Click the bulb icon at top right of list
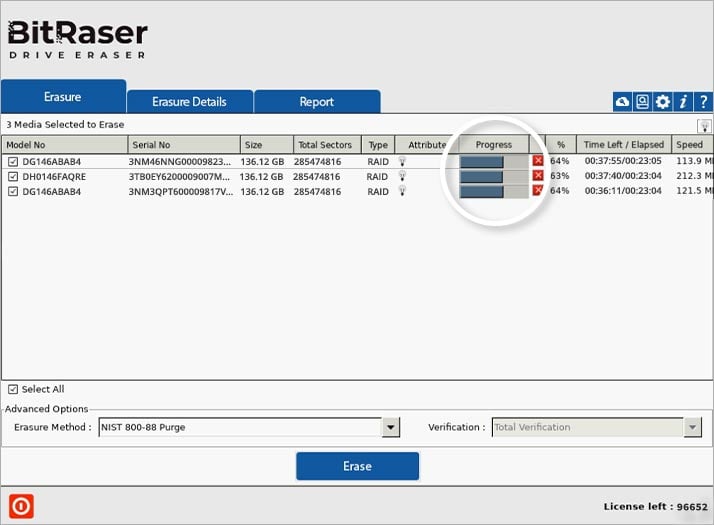The height and width of the screenshot is (525, 714). pyautogui.click(x=704, y=126)
